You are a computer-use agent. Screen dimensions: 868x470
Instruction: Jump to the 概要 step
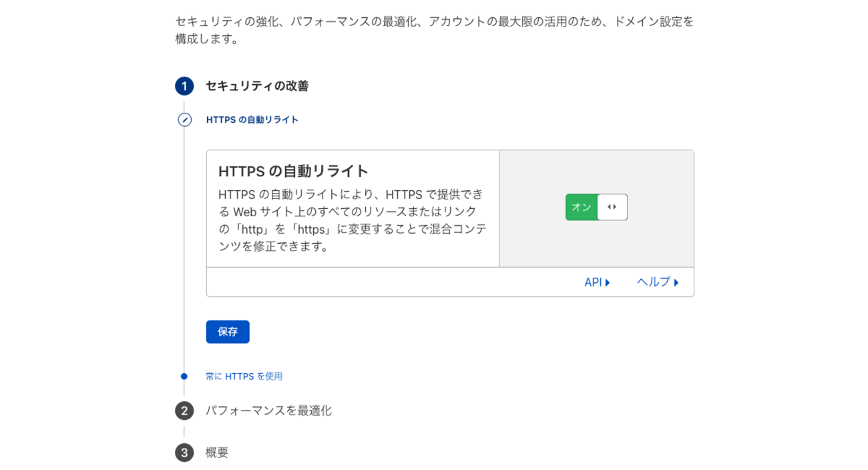(x=217, y=453)
